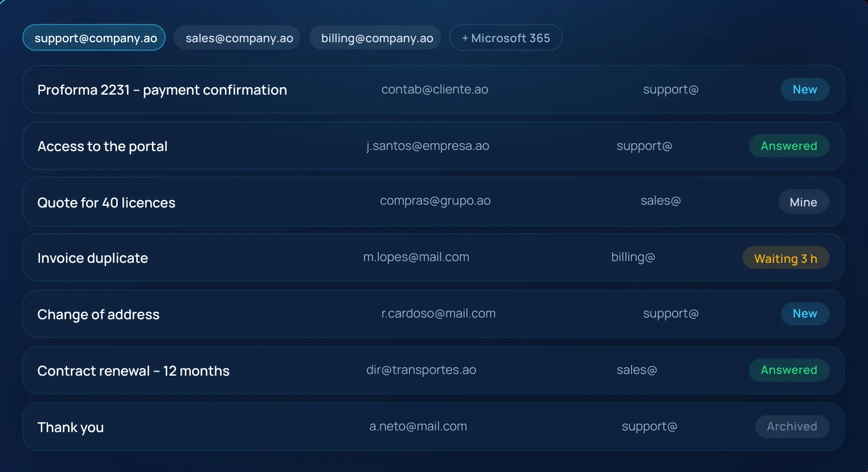Open the Change of address email

(433, 314)
